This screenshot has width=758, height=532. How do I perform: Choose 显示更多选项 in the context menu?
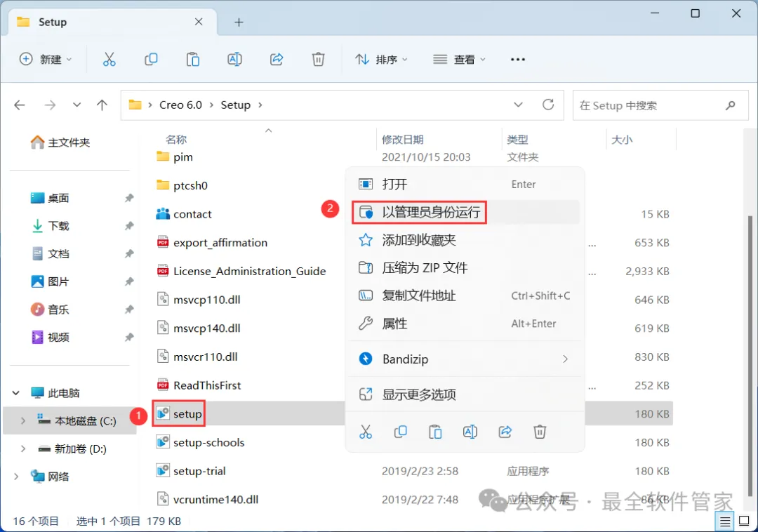[464, 394]
